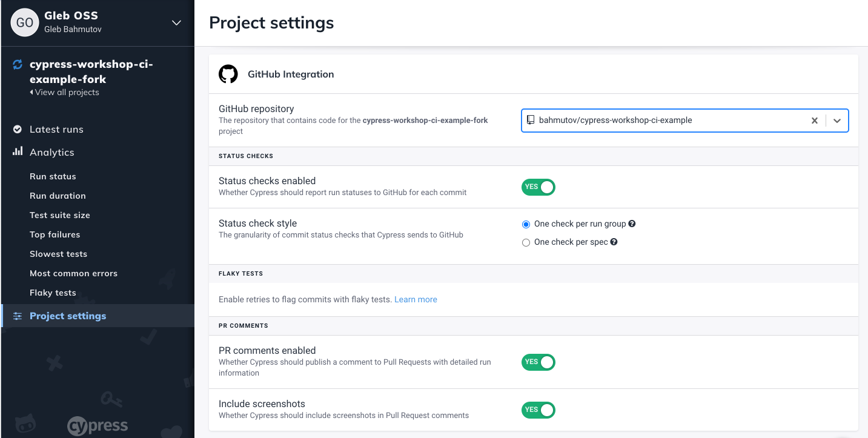Click the GitHub Octocat logo icon
The width and height of the screenshot is (868, 438).
[228, 74]
